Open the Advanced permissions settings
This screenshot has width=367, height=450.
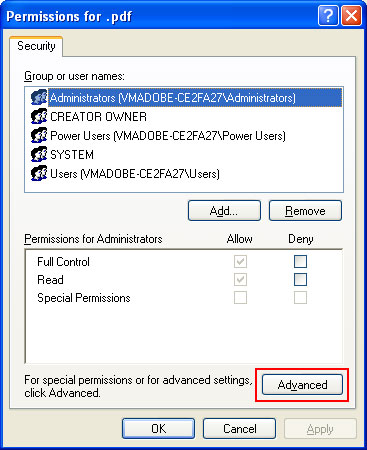pyautogui.click(x=302, y=385)
